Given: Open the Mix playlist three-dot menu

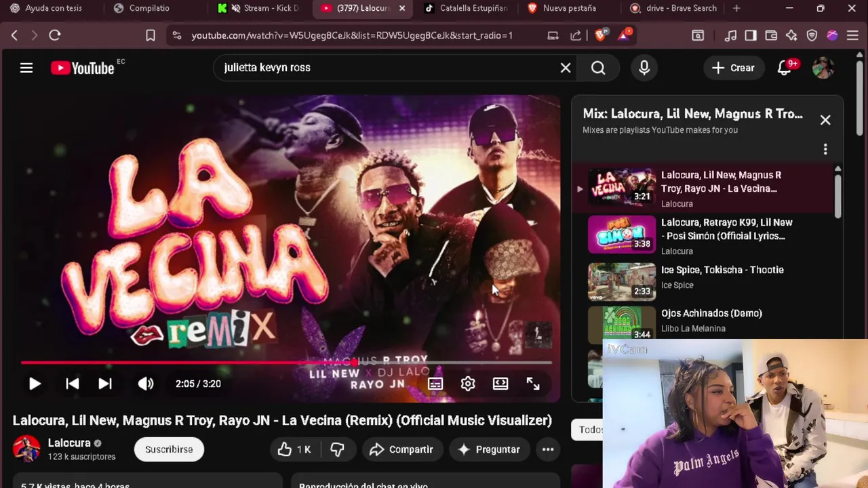Looking at the screenshot, I should (x=825, y=149).
